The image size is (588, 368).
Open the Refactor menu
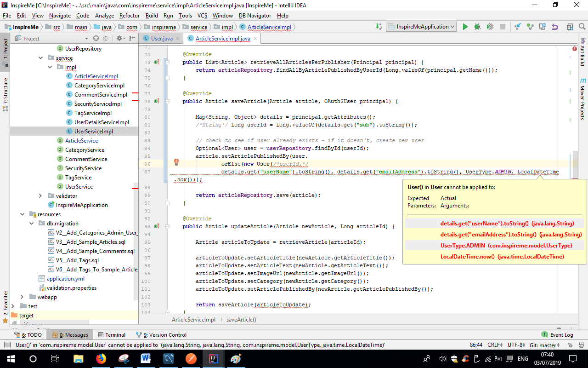pyautogui.click(x=130, y=16)
